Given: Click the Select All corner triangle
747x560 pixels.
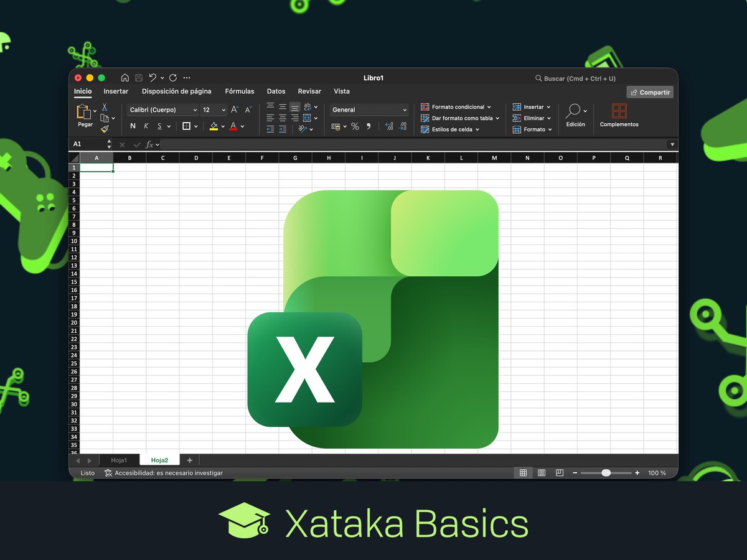Looking at the screenshot, I should pos(75,158).
